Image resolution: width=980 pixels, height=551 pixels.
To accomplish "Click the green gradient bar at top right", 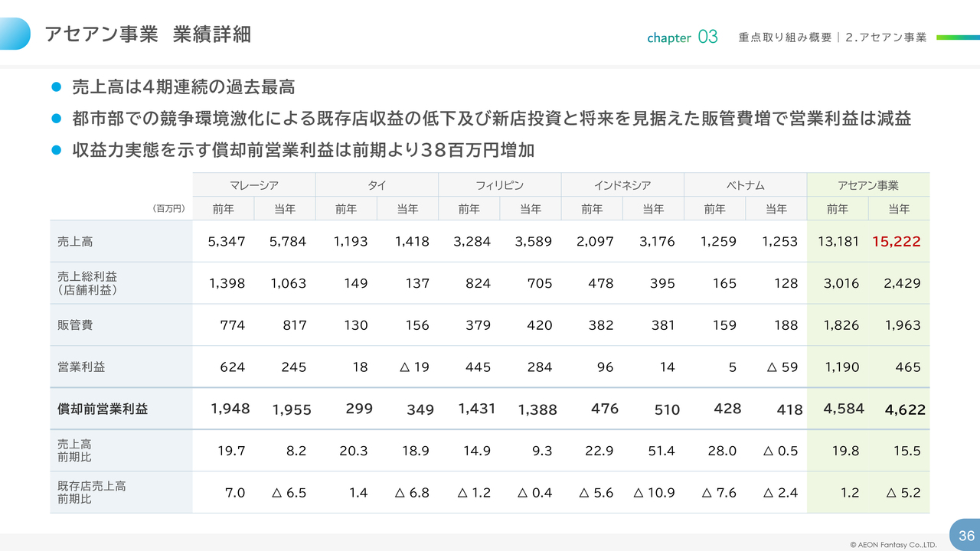I will coord(957,37).
